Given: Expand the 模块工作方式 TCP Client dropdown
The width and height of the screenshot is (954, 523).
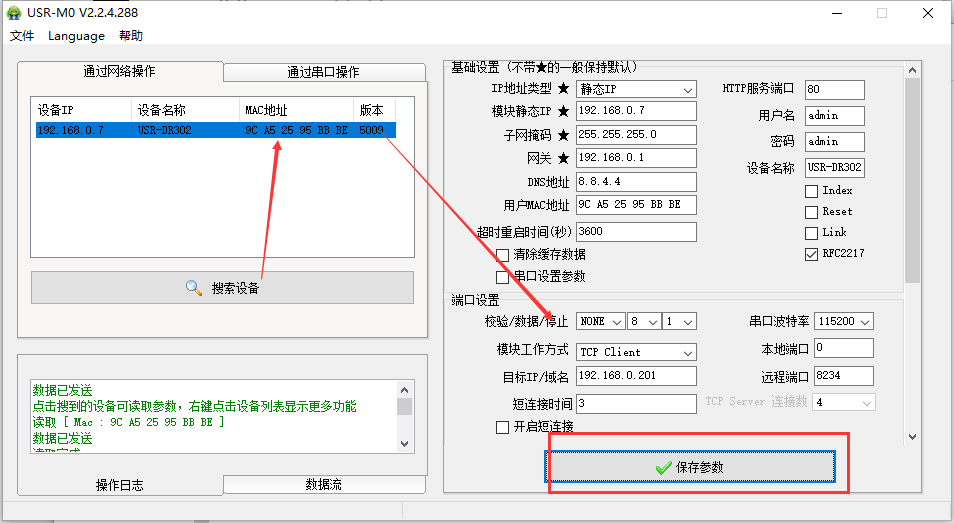Looking at the screenshot, I should [x=636, y=352].
